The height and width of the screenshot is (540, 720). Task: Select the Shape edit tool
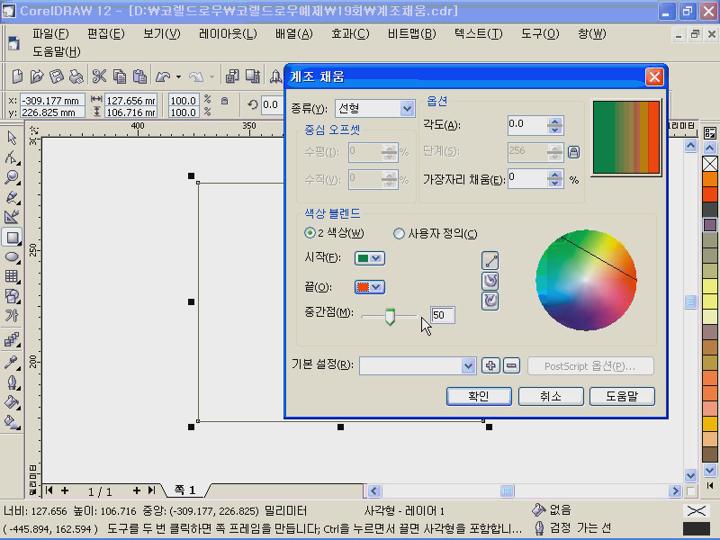click(x=11, y=157)
